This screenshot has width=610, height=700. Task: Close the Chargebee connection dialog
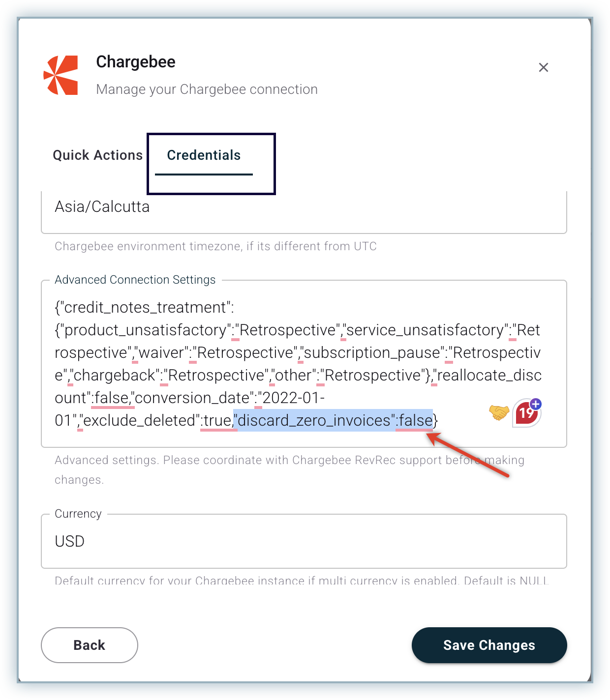coord(543,67)
